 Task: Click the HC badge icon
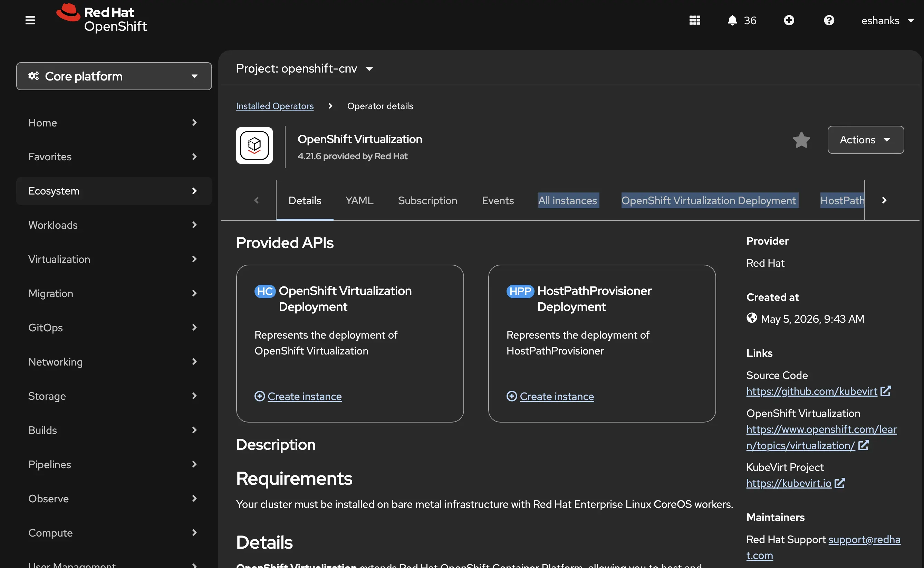265,291
